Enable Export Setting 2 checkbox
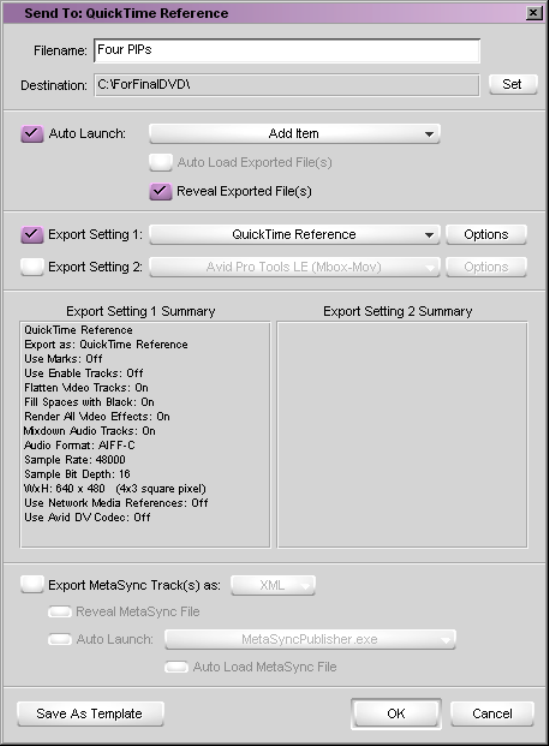Viewport: 549px width, 746px height. pos(32,266)
